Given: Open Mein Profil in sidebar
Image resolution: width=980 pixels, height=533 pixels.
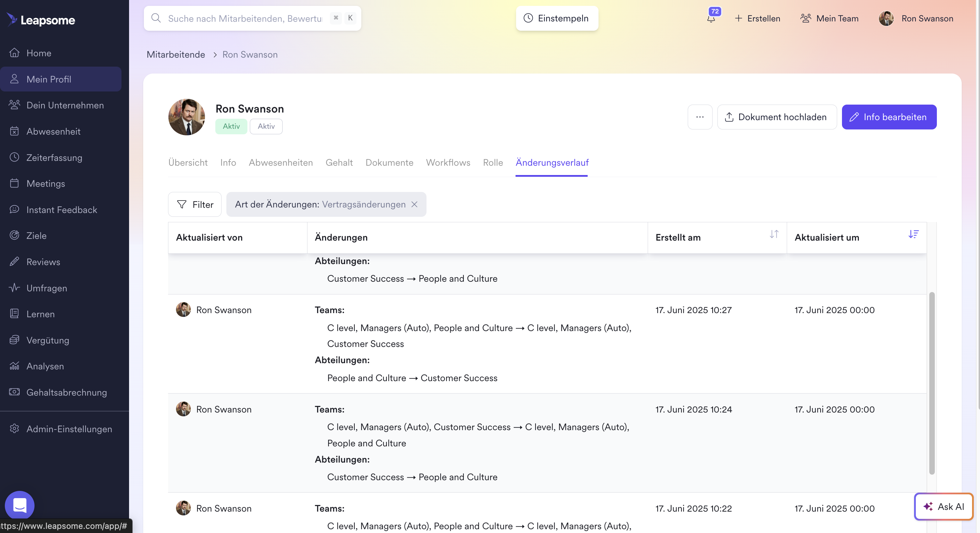Looking at the screenshot, I should tap(61, 79).
